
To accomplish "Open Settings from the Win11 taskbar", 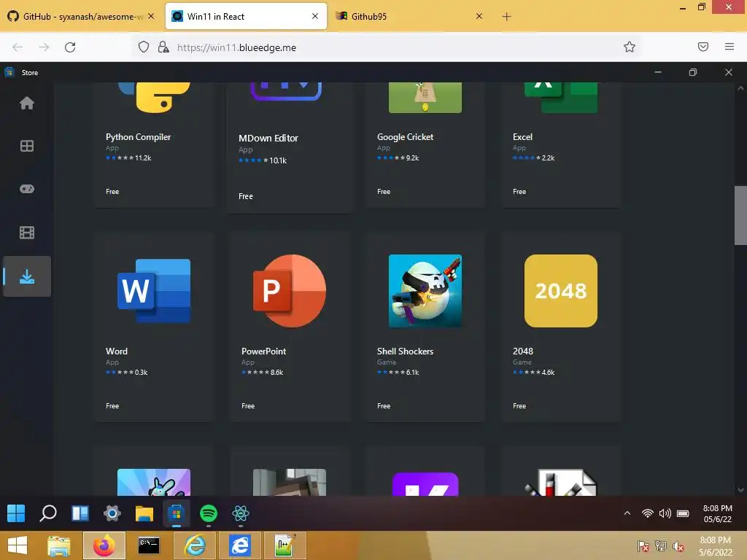I will pos(112,513).
